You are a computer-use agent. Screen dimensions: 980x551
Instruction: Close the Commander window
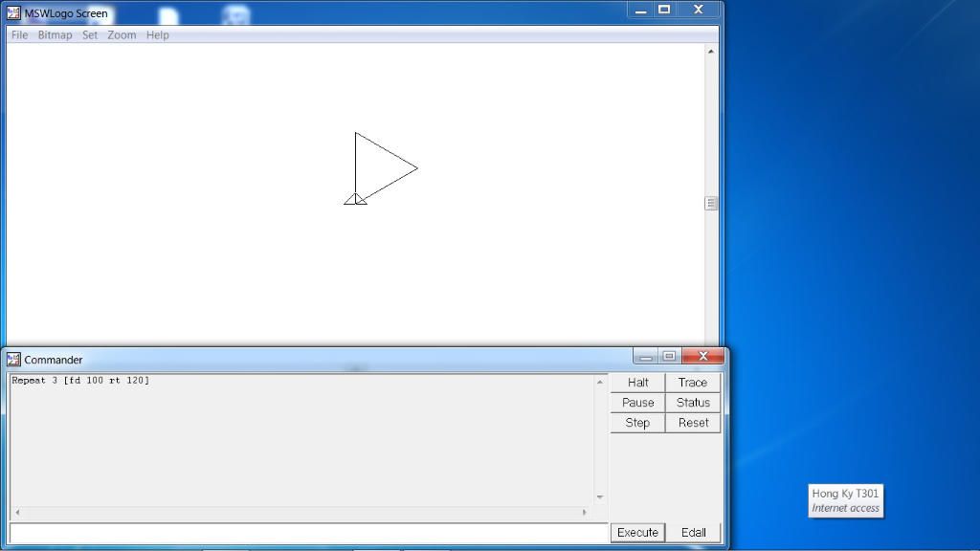pos(703,356)
